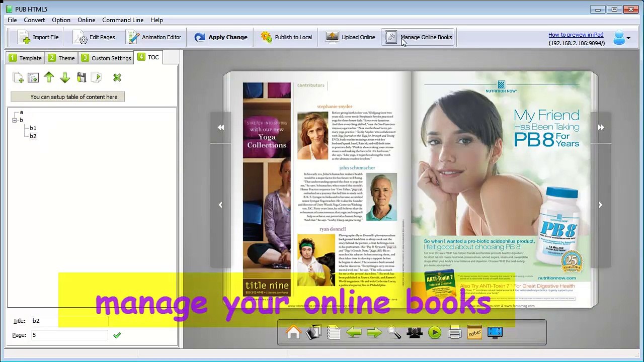Click the add TOC node icon

tap(18, 77)
